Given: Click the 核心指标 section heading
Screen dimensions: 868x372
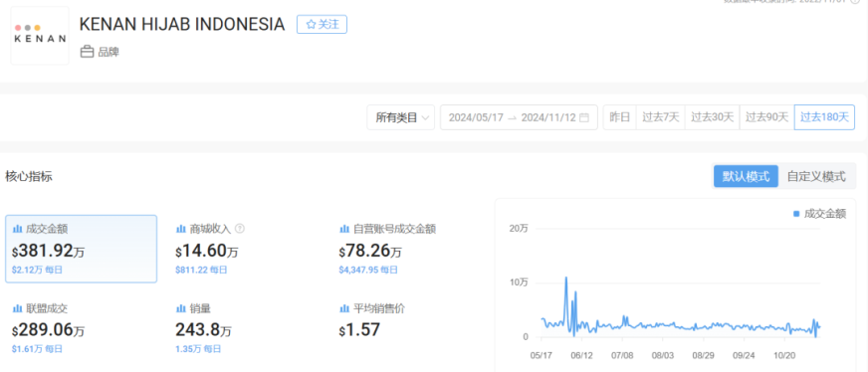Looking at the screenshot, I should pos(29,177).
